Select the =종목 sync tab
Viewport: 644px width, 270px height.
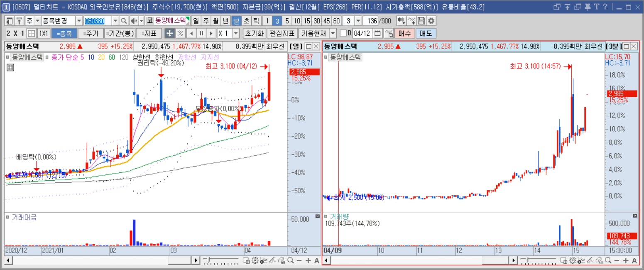(x=64, y=33)
